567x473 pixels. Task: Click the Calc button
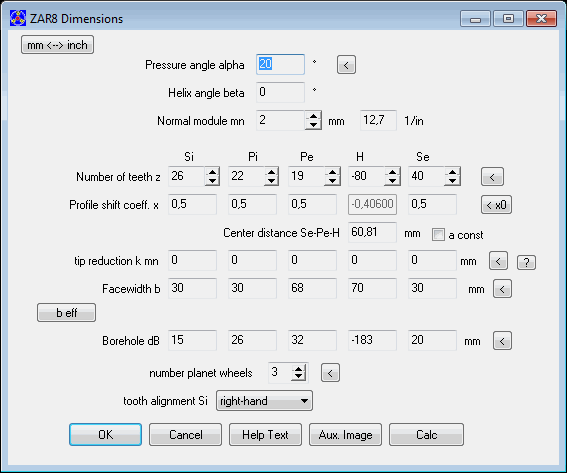(426, 435)
